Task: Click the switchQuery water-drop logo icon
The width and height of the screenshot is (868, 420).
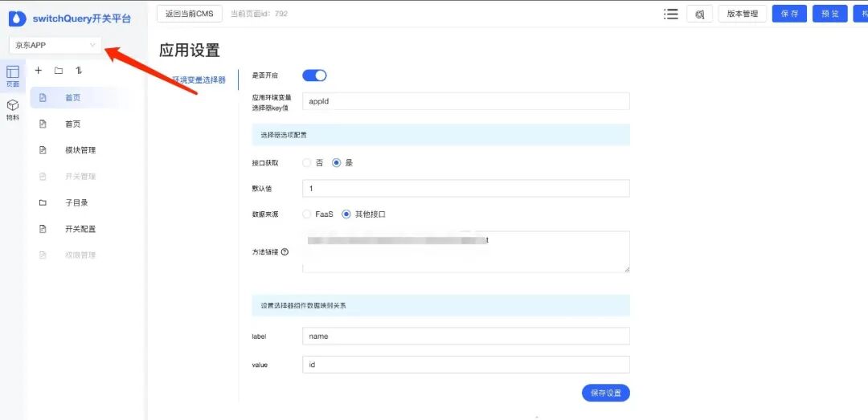Action: coord(17,18)
